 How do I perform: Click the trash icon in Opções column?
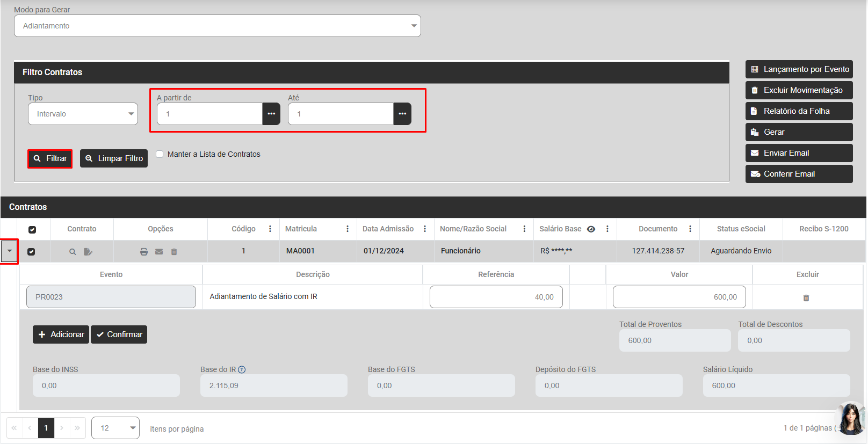pyautogui.click(x=174, y=252)
